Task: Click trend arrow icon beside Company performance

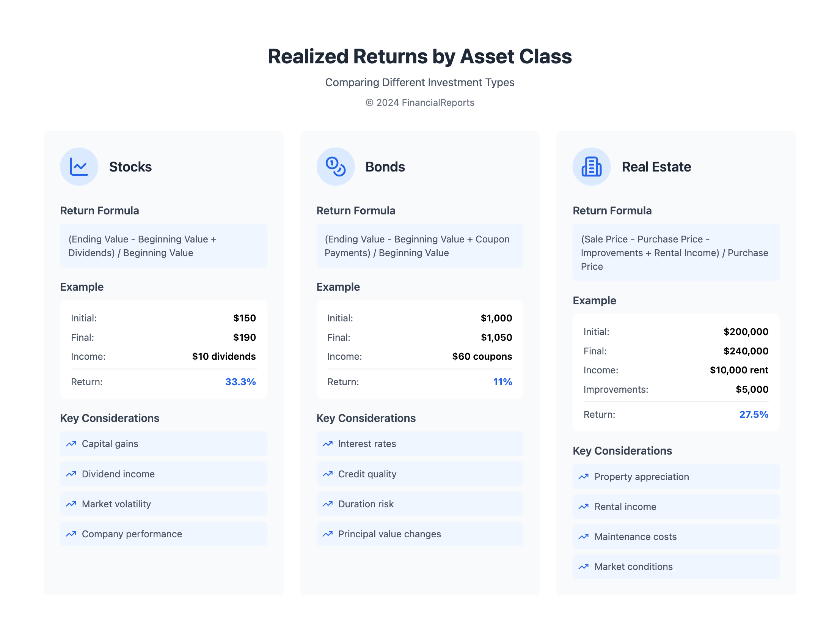Action: tap(71, 534)
